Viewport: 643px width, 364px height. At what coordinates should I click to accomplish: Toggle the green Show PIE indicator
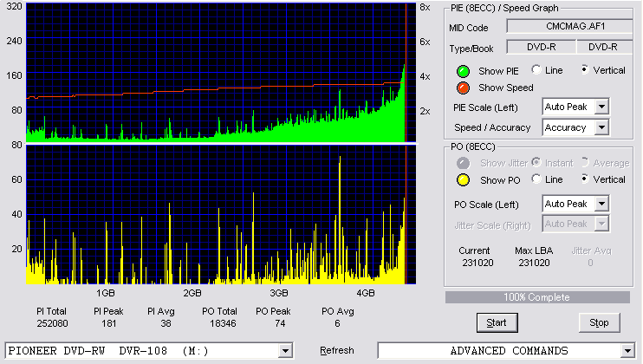pyautogui.click(x=463, y=71)
